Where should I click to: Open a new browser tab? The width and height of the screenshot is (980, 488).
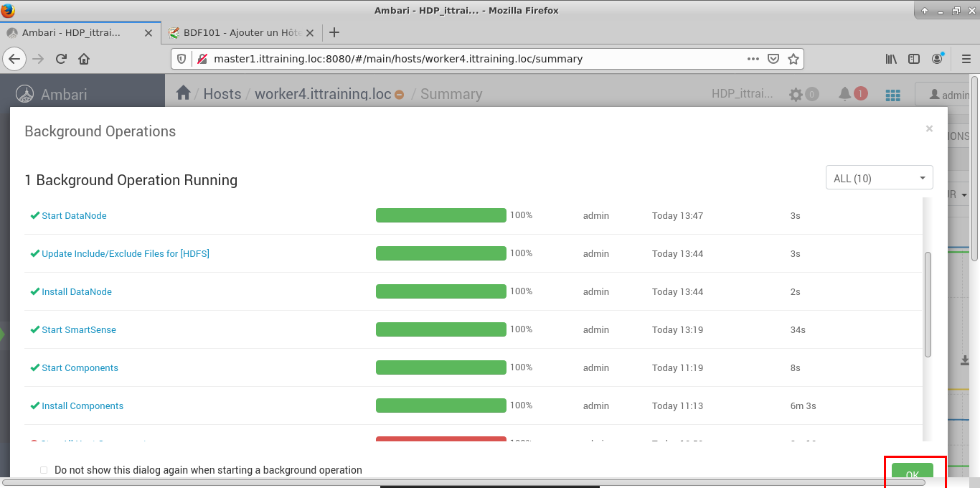coord(334,32)
